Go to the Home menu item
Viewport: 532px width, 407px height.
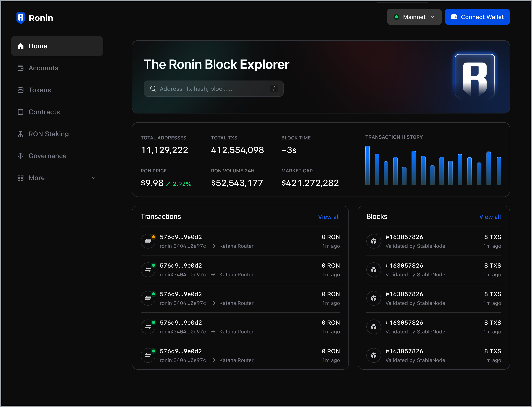point(57,46)
